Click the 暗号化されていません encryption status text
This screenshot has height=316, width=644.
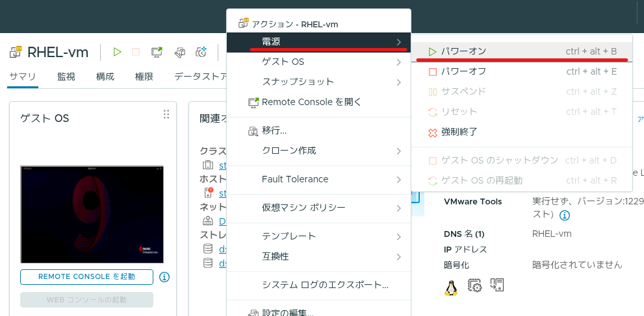click(577, 265)
